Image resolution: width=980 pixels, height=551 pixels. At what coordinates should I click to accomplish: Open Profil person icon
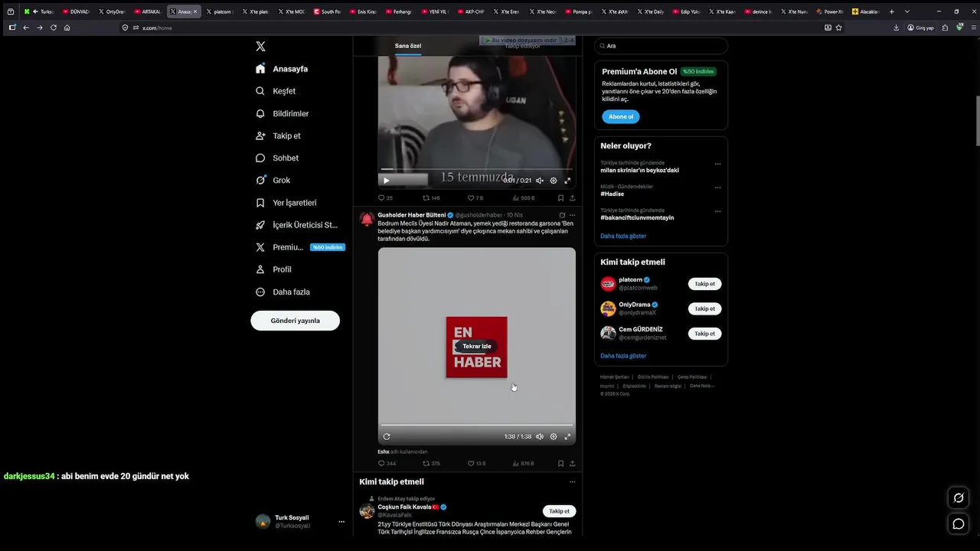[260, 269]
